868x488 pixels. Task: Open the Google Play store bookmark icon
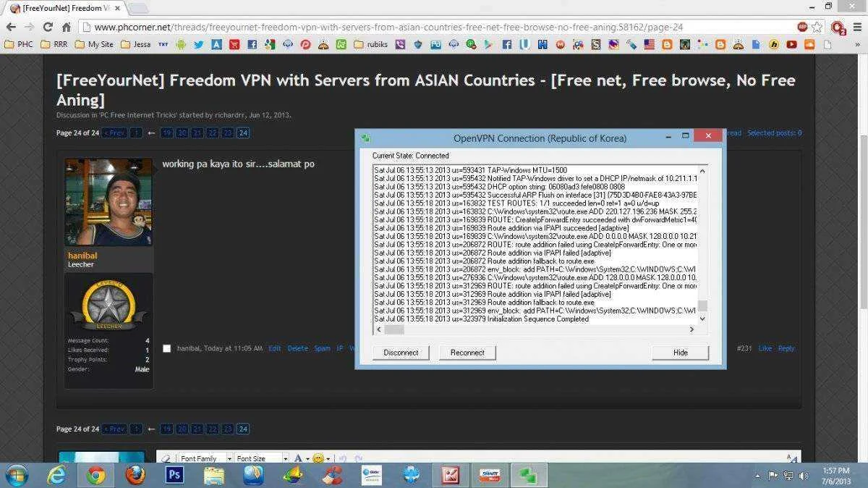point(489,44)
